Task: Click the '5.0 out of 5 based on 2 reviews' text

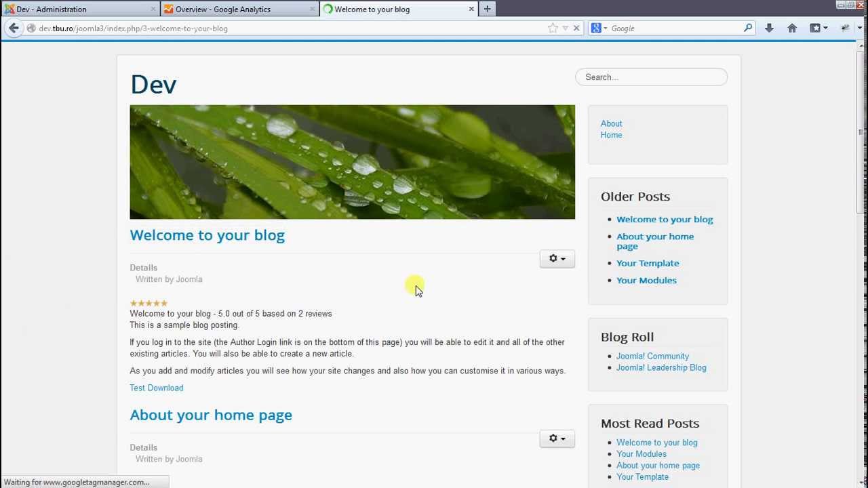Action: click(x=275, y=314)
